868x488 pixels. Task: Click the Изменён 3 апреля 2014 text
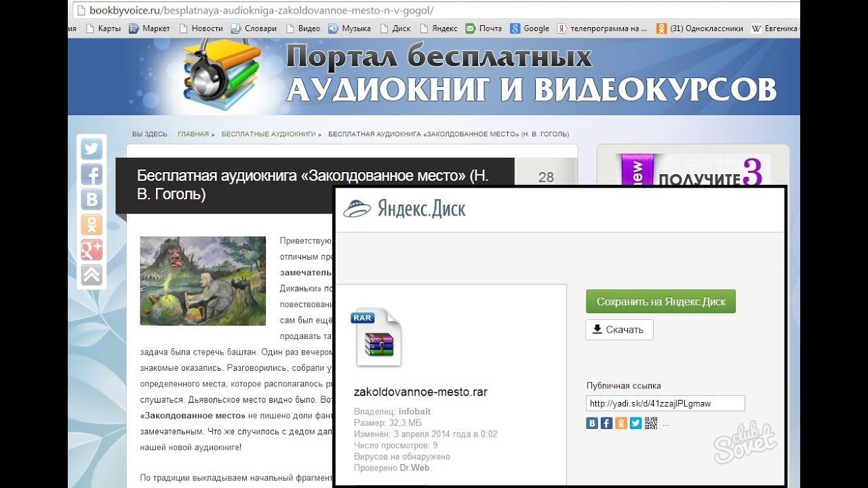pos(425,434)
